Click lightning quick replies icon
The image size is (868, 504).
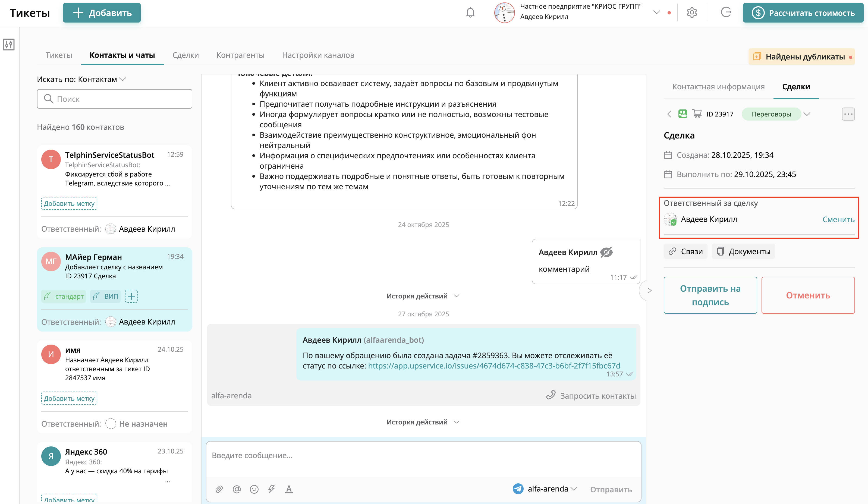pos(271,489)
